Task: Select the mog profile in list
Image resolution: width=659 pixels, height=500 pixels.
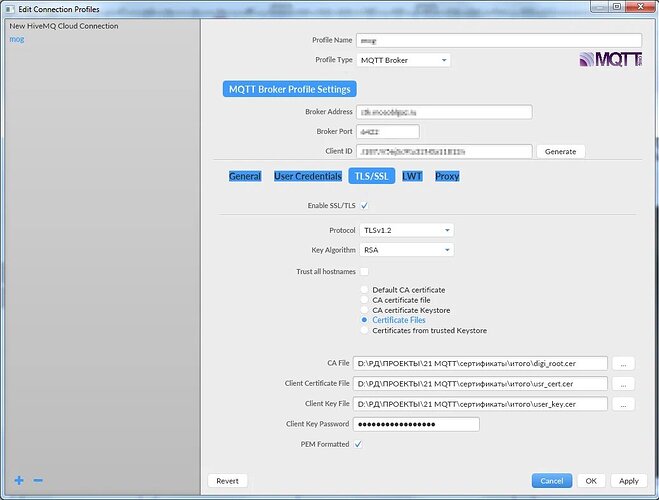Action: coord(17,39)
